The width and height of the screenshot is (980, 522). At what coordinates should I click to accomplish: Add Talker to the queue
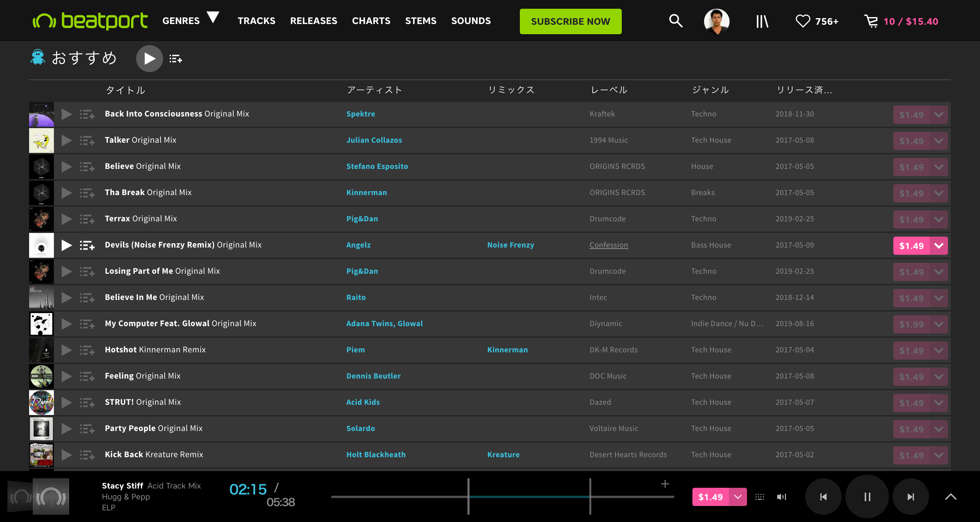87,141
